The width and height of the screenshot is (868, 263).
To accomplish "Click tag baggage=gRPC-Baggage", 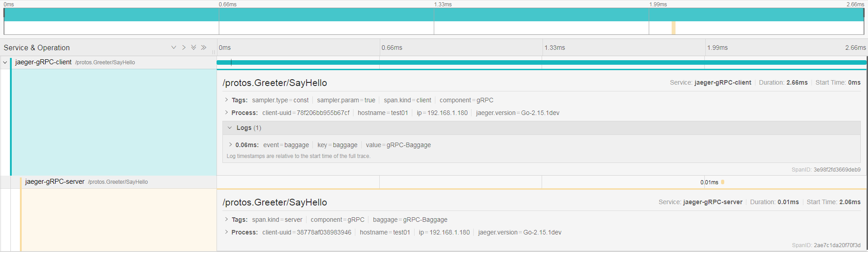I will pyautogui.click(x=410, y=220).
